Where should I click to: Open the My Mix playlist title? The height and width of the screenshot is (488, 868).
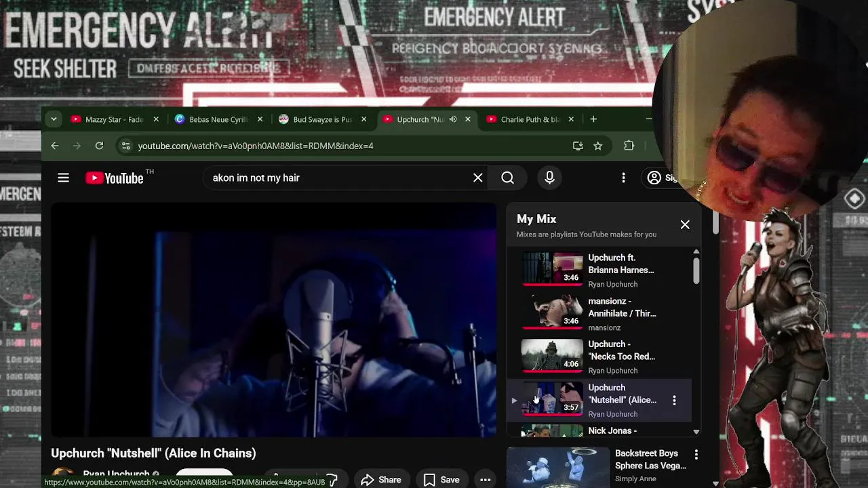point(536,219)
